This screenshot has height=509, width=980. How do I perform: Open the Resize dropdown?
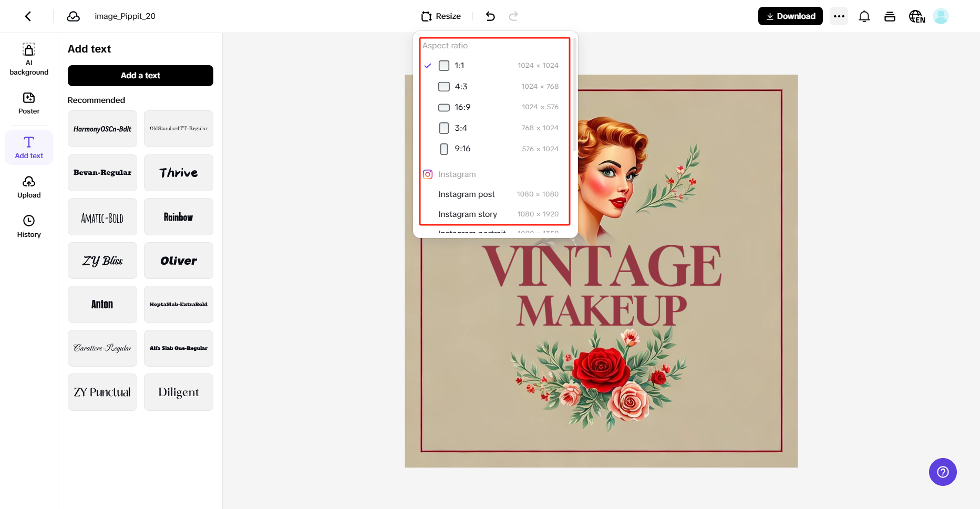pos(441,16)
